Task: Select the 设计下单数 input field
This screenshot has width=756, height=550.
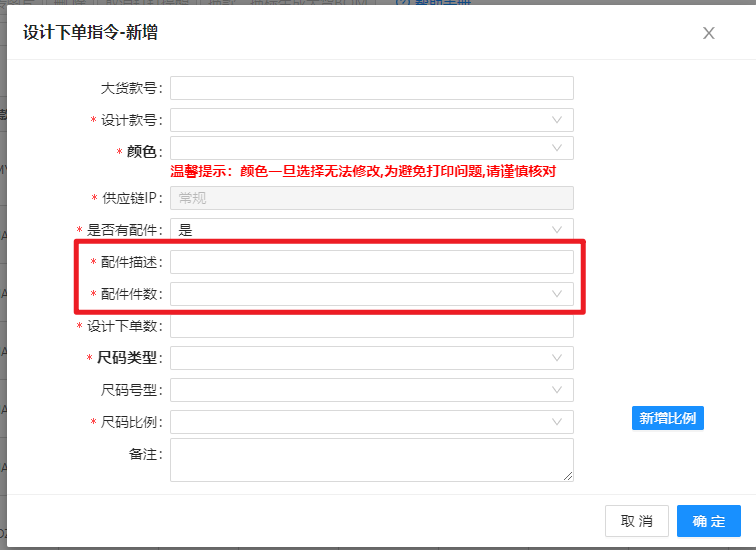Action: tap(371, 326)
